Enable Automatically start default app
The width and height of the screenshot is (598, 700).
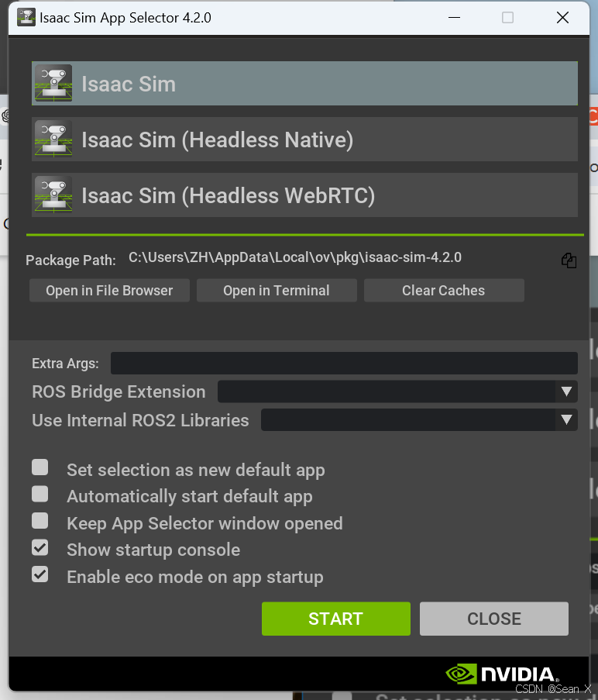click(40, 495)
